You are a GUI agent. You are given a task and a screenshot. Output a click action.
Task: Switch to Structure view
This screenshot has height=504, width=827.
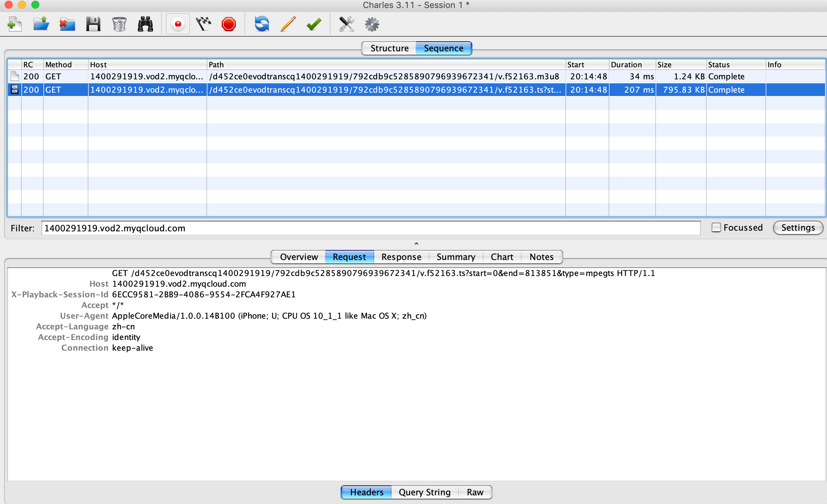pyautogui.click(x=389, y=48)
